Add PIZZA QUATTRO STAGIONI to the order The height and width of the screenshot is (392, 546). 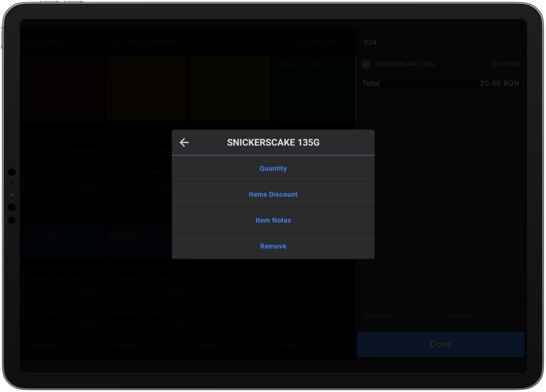coord(63,175)
